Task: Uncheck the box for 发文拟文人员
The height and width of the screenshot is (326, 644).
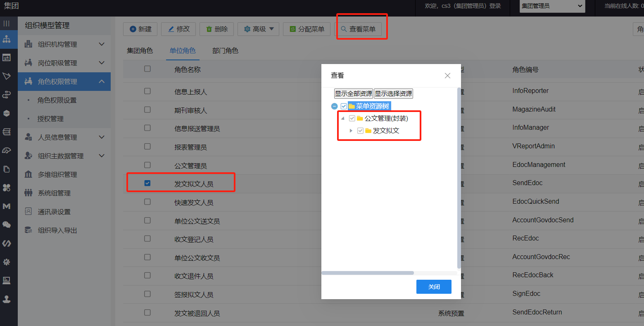Action: coord(147,183)
